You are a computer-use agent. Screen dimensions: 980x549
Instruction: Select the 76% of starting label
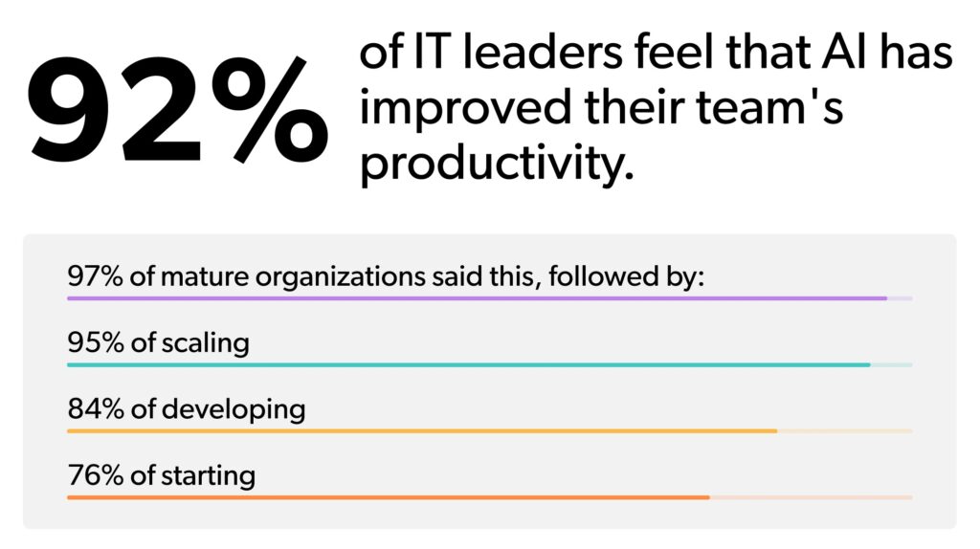click(161, 475)
